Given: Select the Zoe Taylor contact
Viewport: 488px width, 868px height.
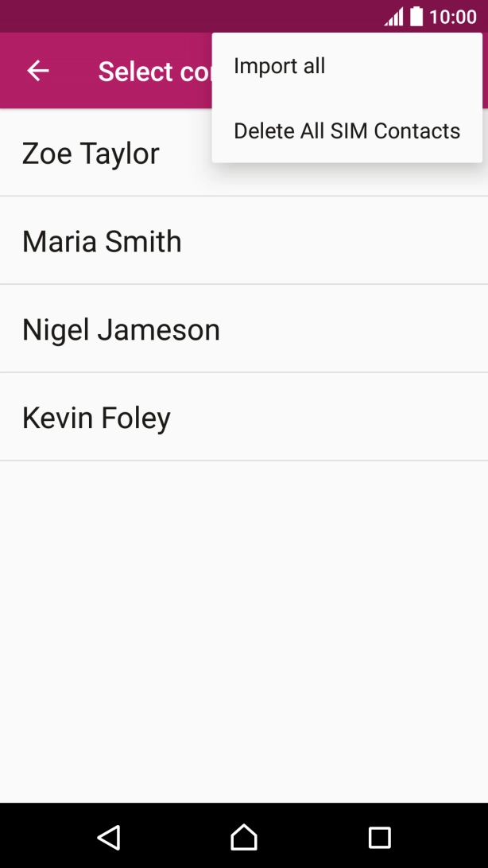Looking at the screenshot, I should point(91,153).
